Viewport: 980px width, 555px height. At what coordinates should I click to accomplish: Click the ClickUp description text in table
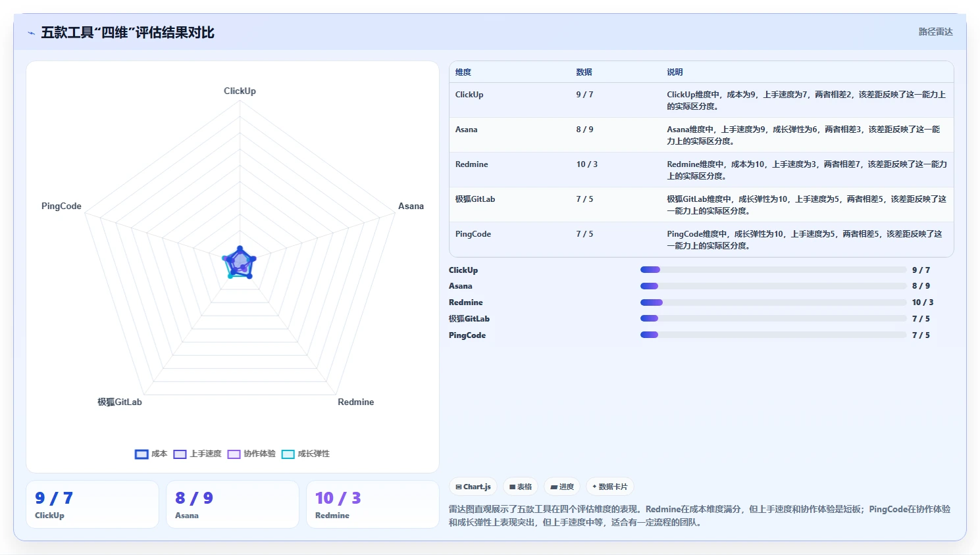806,101
